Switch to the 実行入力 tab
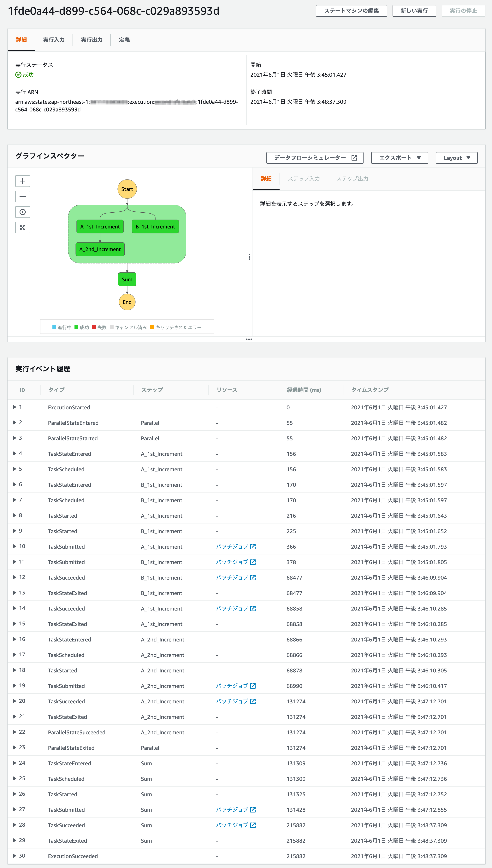Screen dimensions: 492x868 [x=54, y=40]
